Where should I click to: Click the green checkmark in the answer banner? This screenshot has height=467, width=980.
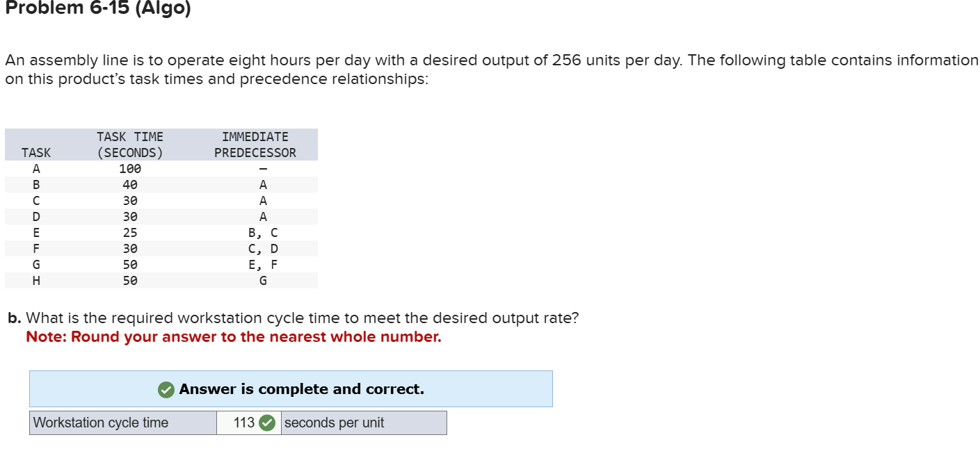tap(166, 389)
